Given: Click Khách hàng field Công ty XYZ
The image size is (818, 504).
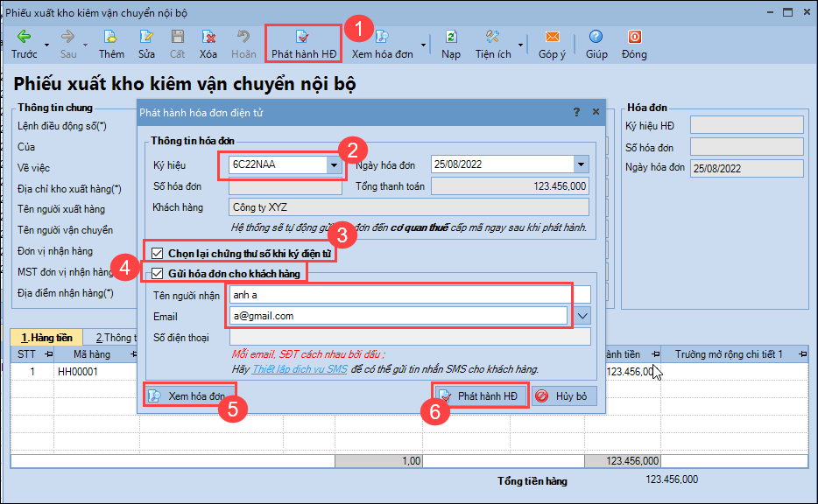Looking at the screenshot, I should click(409, 206).
